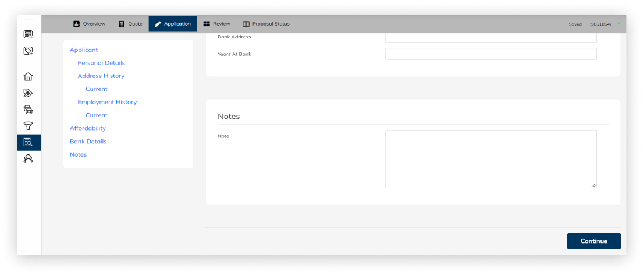Jump to the Applicant section link
This screenshot has height=275, width=644.
[x=84, y=50]
